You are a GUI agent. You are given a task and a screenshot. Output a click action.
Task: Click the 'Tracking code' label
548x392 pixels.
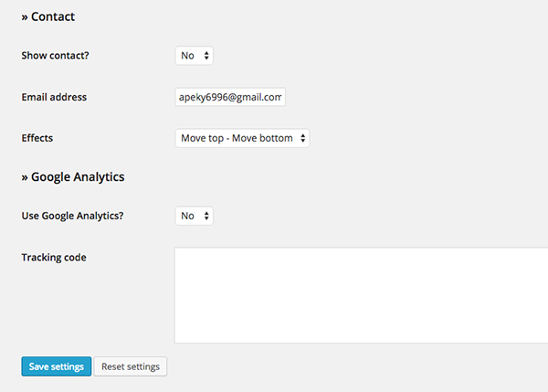point(54,258)
